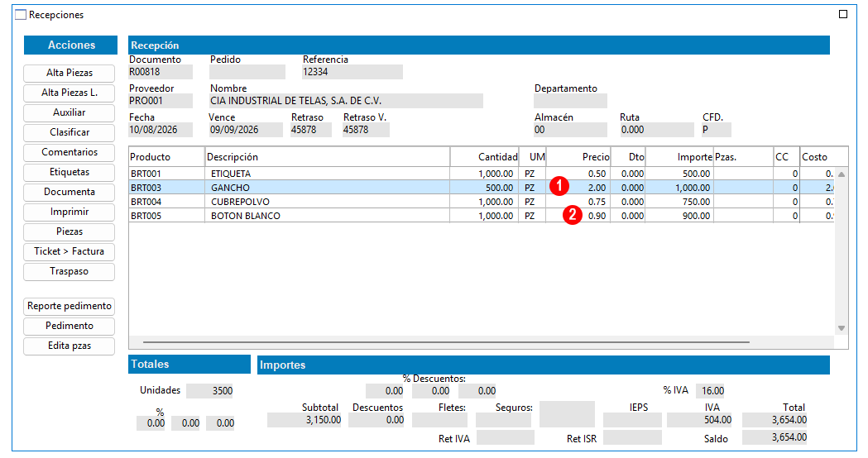Screen dimensions: 868x458
Task: Click the window icon beside Recepciones title
Action: click(21, 15)
